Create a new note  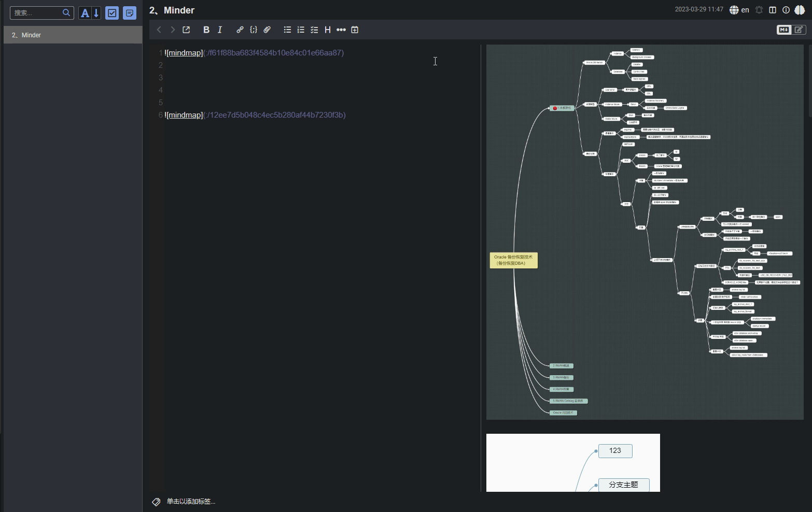(x=130, y=13)
